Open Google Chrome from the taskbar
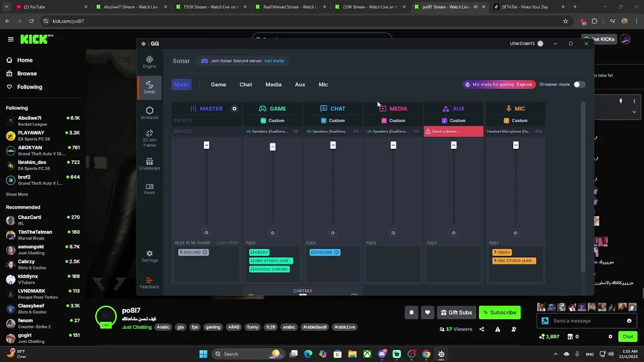Viewport: 644px width, 362px height. click(426, 354)
